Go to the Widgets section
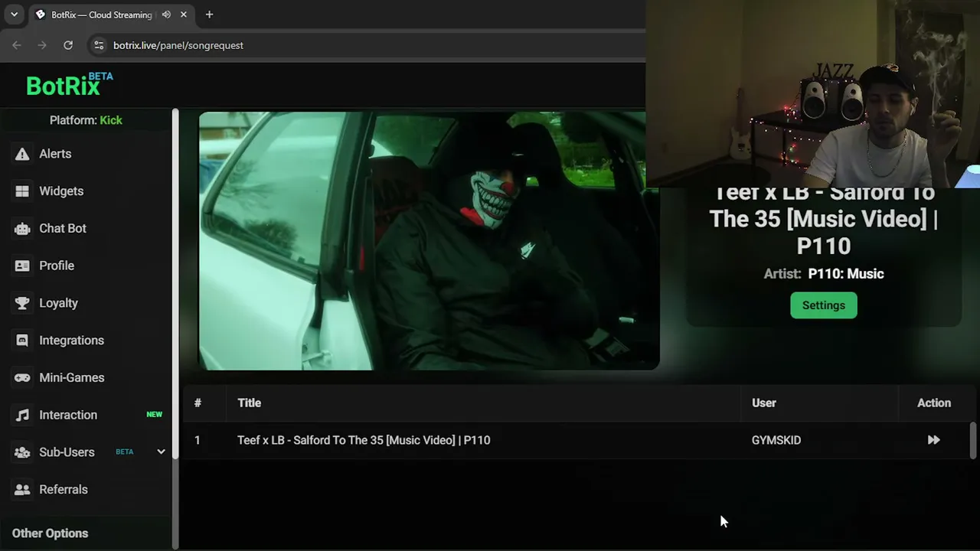The image size is (980, 551). pos(61,191)
